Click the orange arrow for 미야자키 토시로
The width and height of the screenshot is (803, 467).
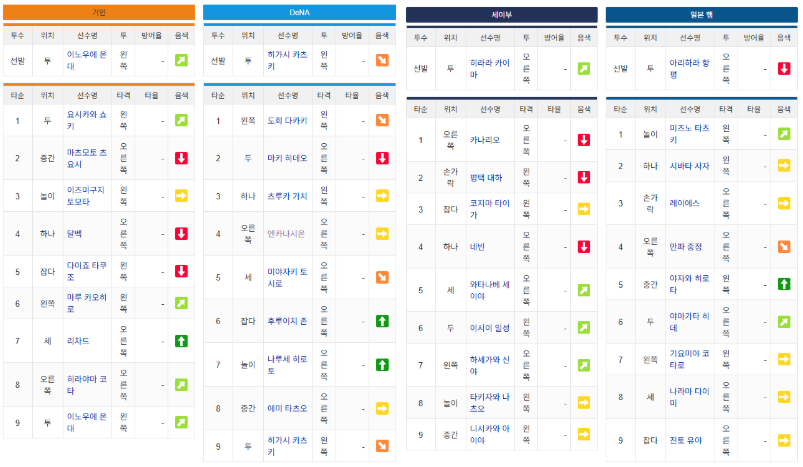pyautogui.click(x=382, y=278)
